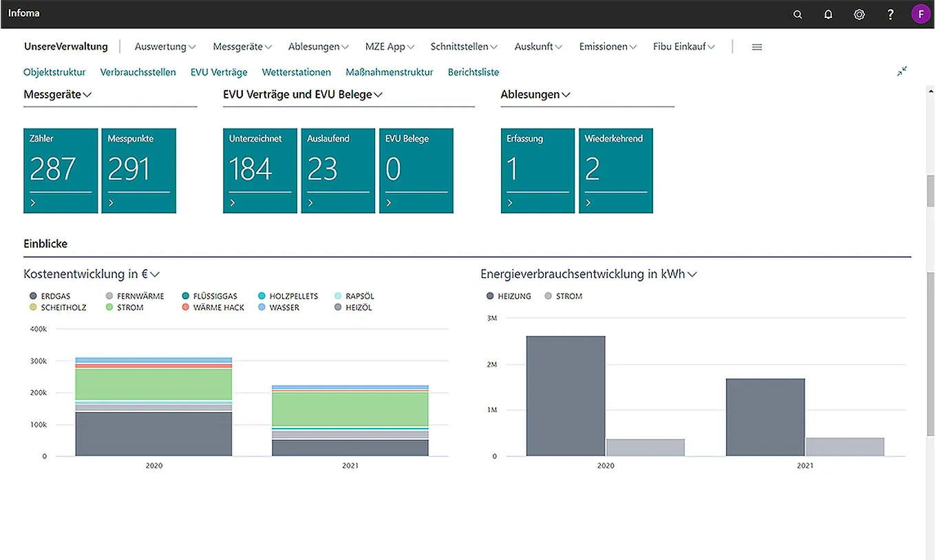Open the settings gear icon
The height and width of the screenshot is (560, 936).
click(859, 14)
